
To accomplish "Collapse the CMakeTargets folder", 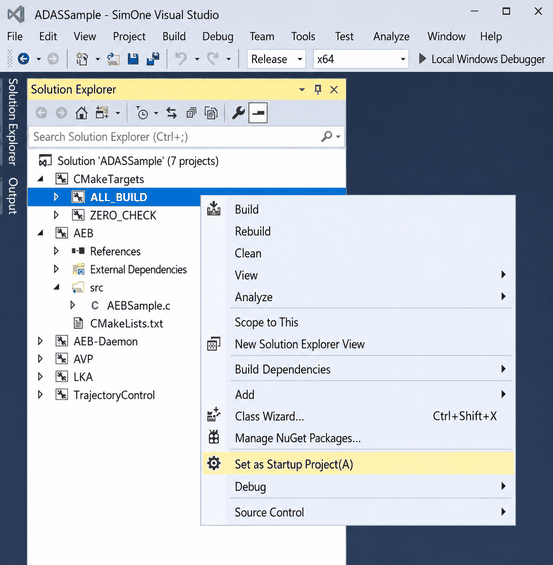I will pos(41,179).
